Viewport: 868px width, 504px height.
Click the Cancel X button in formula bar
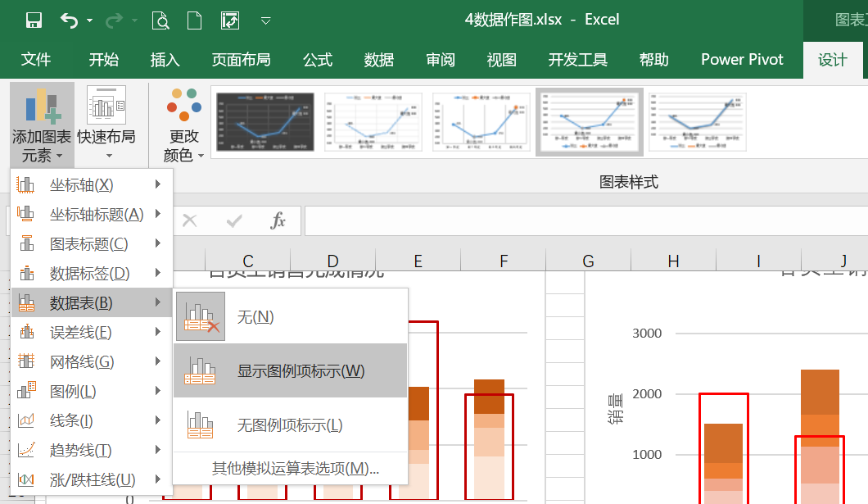[190, 221]
